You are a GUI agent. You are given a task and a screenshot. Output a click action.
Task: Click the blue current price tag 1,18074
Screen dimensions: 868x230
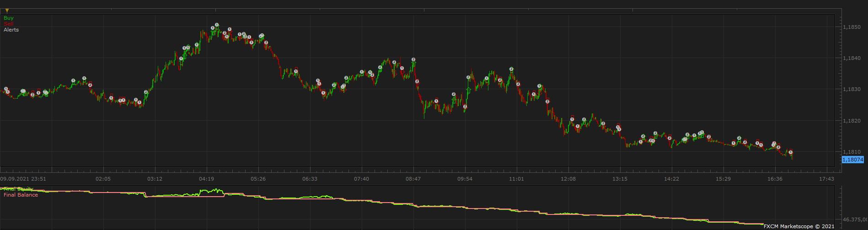click(853, 160)
